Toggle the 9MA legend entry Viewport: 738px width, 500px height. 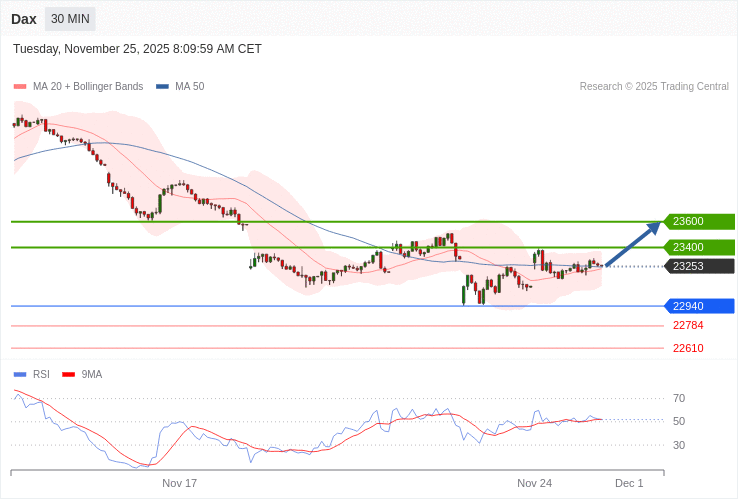(x=91, y=375)
